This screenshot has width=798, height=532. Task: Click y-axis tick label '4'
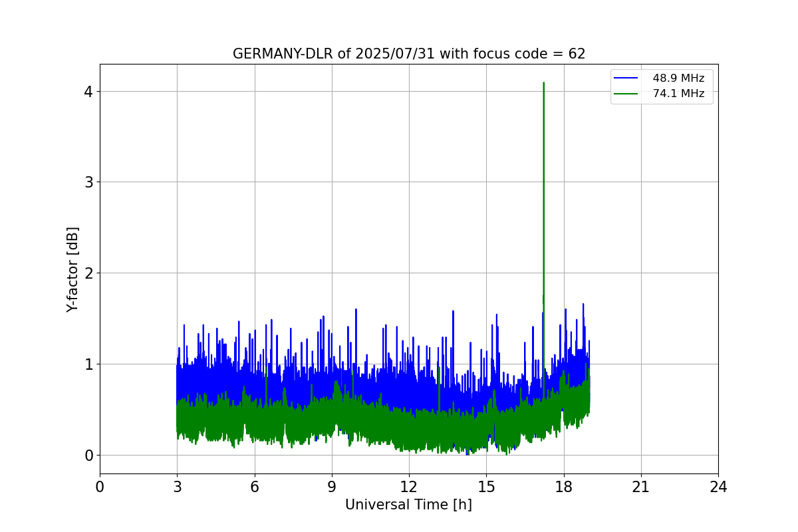[89, 91]
